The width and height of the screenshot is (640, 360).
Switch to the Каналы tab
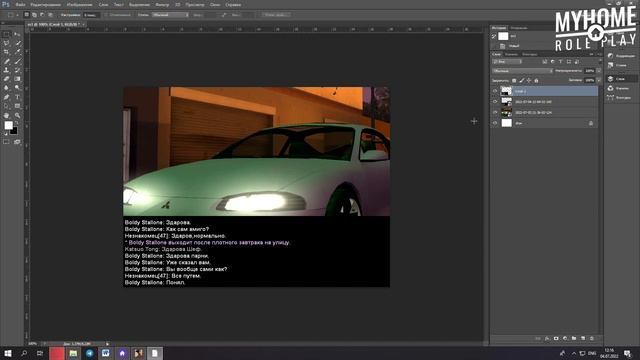coord(511,54)
